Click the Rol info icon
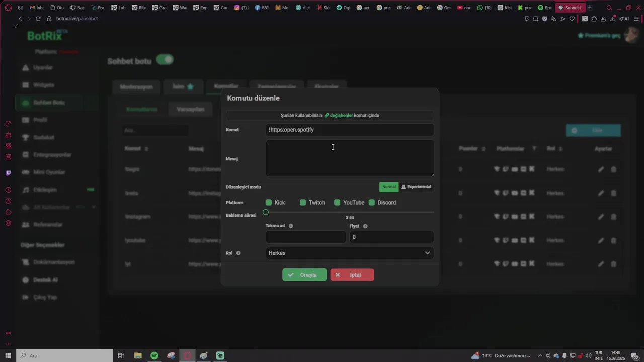The width and height of the screenshot is (644, 362). pyautogui.click(x=238, y=253)
